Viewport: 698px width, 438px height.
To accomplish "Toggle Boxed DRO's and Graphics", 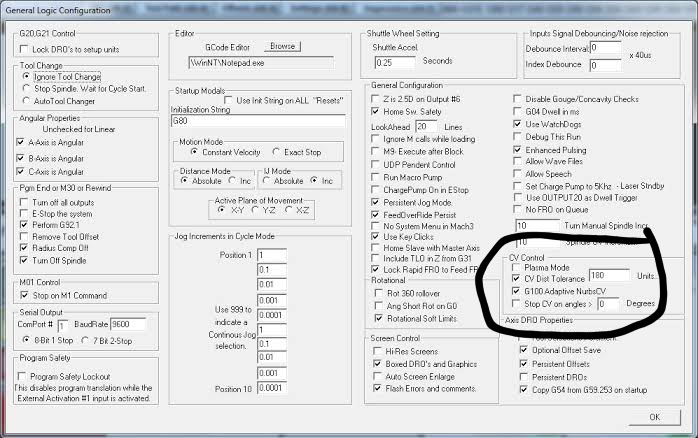I will 377,364.
